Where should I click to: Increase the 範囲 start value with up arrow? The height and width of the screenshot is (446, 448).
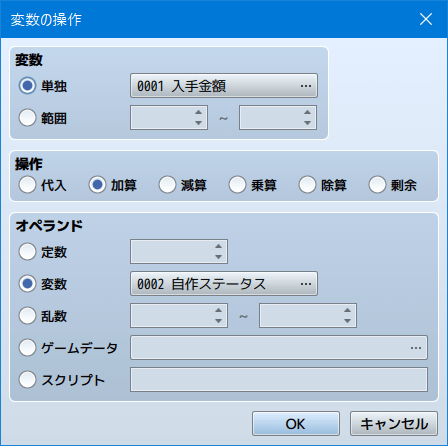(198, 112)
